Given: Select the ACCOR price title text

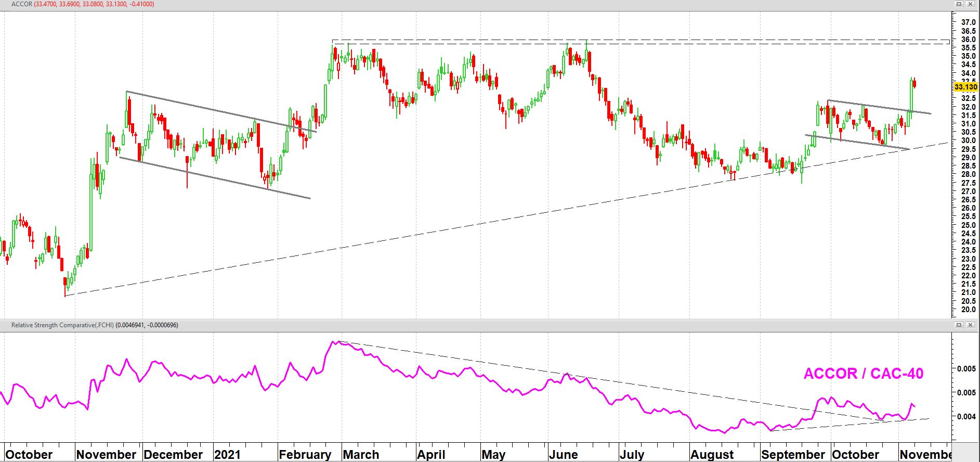Looking at the screenshot, I should 82,4.
